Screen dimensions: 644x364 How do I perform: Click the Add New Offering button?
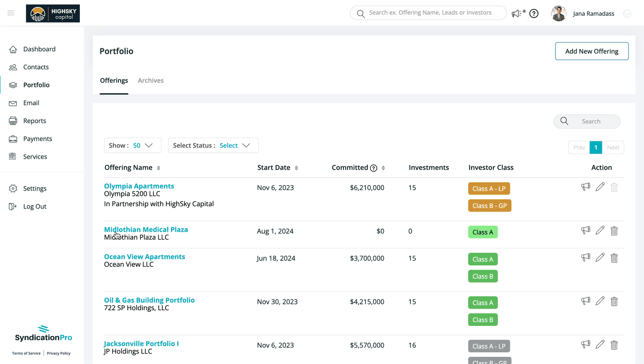point(592,51)
